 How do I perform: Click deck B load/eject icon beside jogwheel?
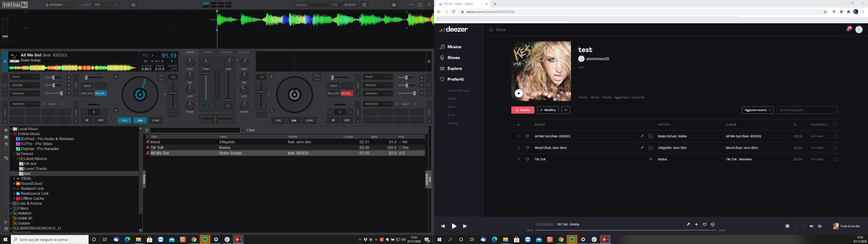point(272,77)
